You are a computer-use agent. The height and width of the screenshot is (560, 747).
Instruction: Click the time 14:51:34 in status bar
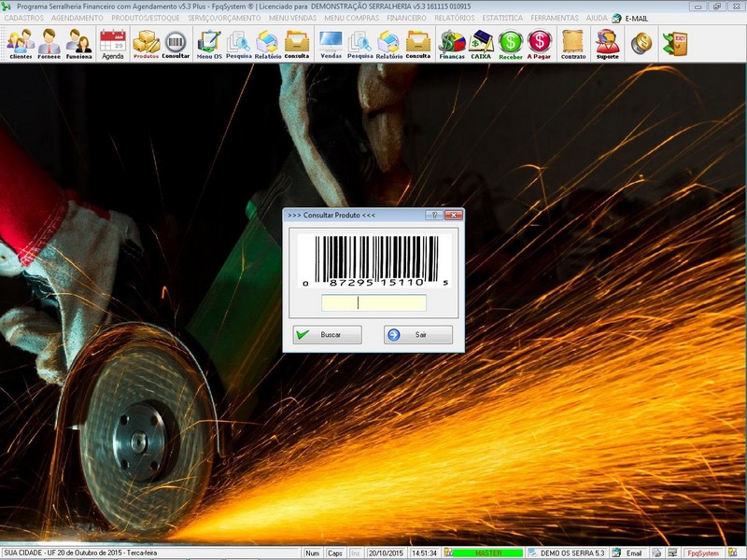click(x=424, y=553)
